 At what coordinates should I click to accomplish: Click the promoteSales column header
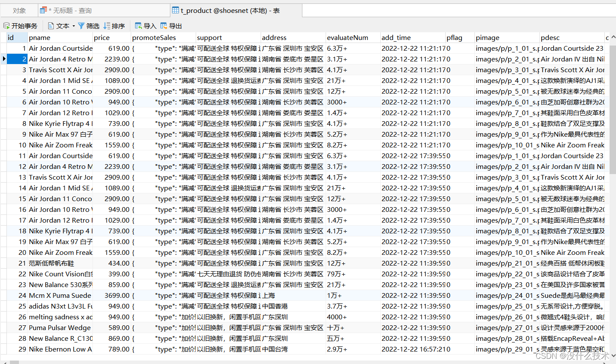[163, 37]
